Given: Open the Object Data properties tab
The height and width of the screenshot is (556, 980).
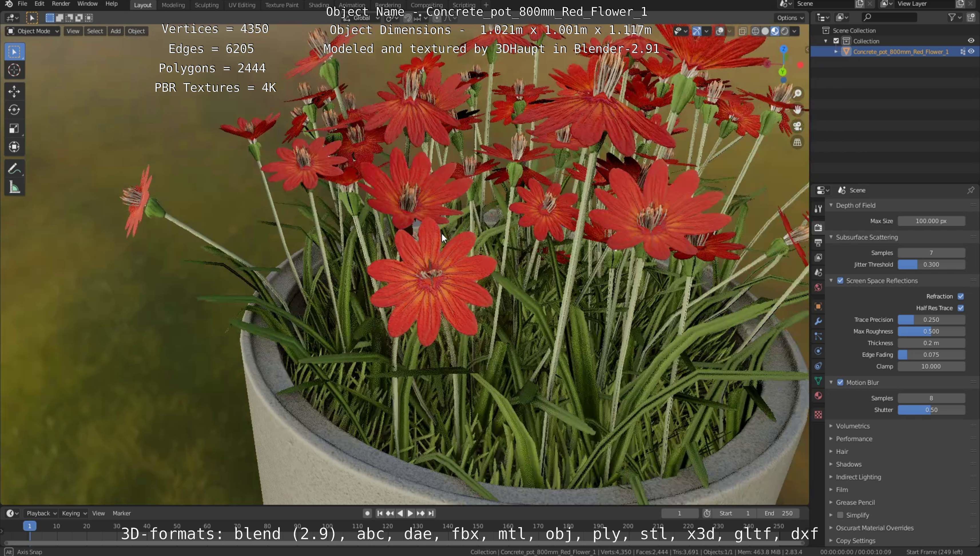Looking at the screenshot, I should click(x=818, y=381).
